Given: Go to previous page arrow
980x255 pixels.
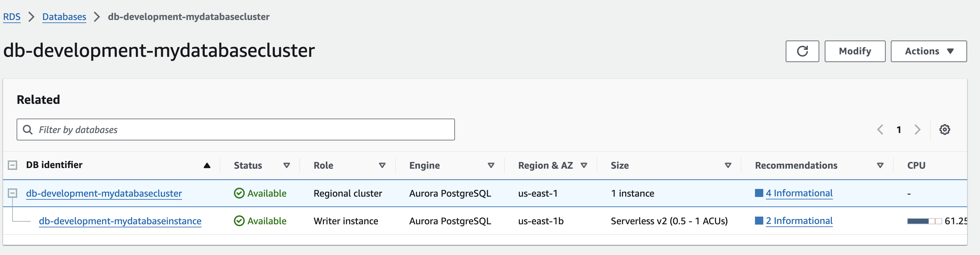Looking at the screenshot, I should 880,130.
